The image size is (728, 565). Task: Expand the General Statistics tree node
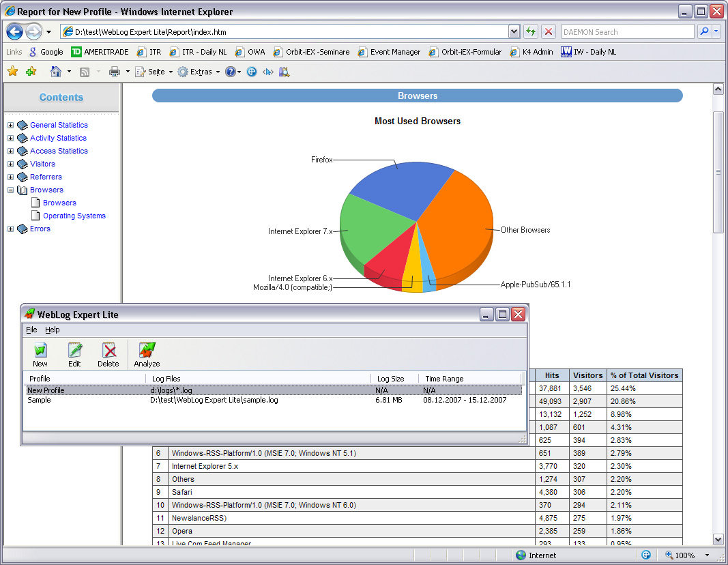11,125
